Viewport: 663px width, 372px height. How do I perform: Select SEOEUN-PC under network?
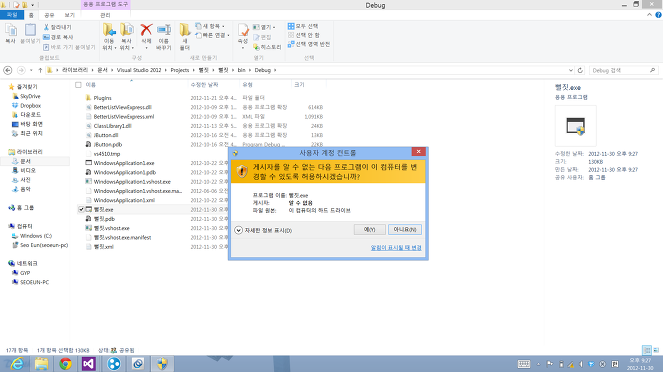point(34,282)
